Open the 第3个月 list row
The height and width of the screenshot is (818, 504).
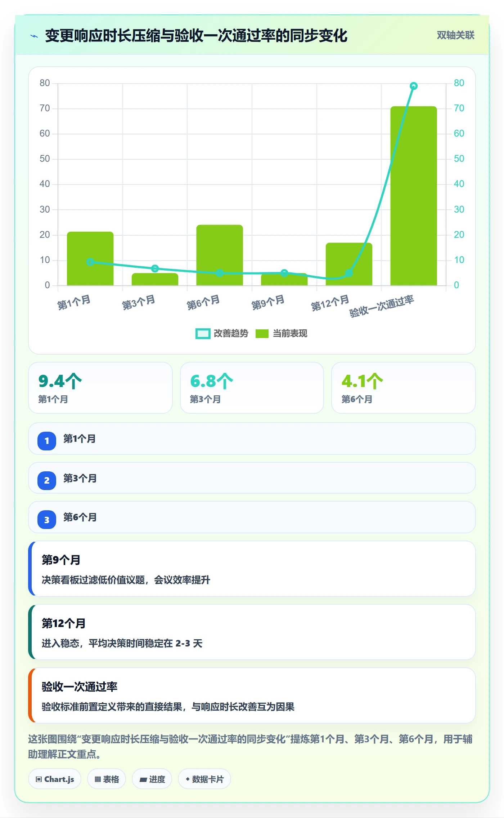[x=252, y=478]
